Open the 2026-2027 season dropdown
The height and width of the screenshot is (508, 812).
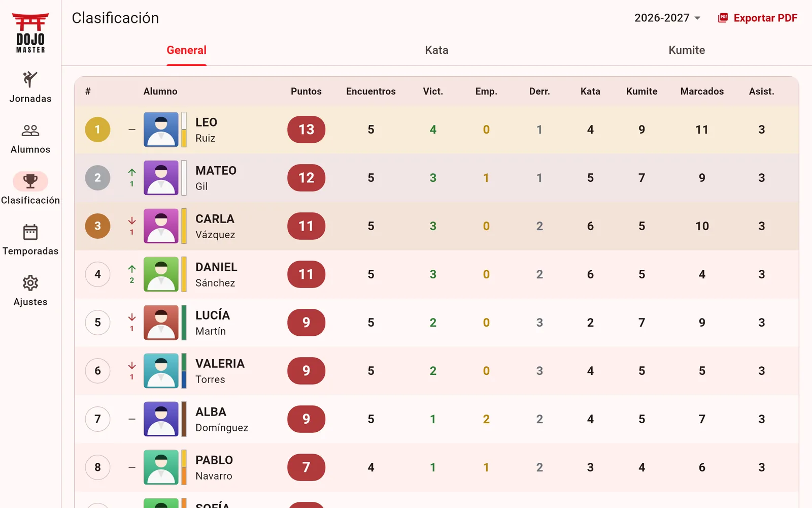tap(667, 18)
